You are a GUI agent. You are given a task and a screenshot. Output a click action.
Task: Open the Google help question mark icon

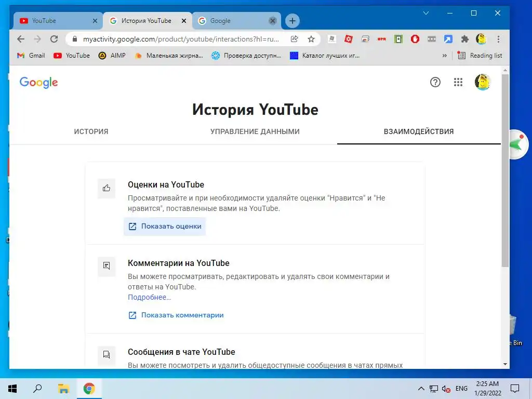coord(435,82)
